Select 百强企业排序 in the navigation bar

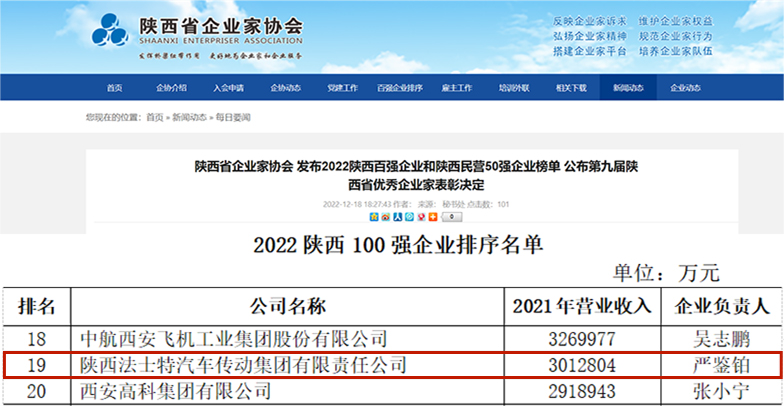pos(400,88)
